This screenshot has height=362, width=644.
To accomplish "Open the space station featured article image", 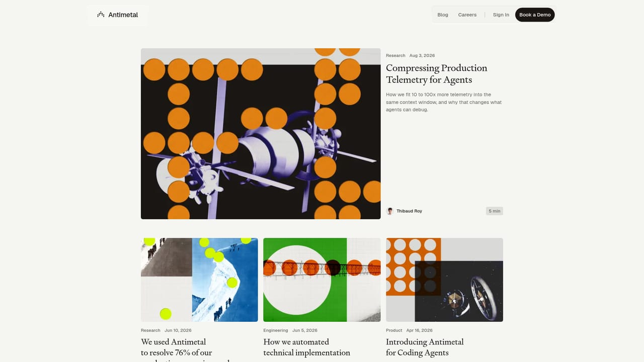I will [261, 134].
